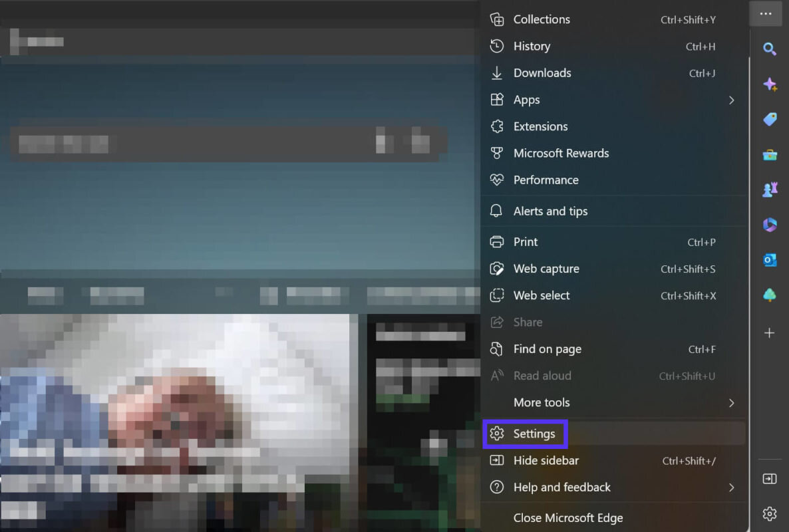
Task: Open the Tools briefcase sidebar icon
Action: click(x=770, y=155)
